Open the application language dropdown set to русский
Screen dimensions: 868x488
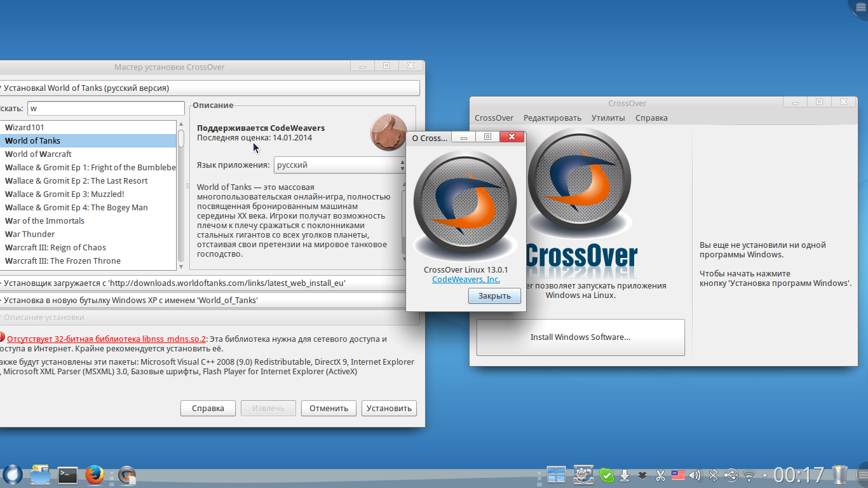340,165
